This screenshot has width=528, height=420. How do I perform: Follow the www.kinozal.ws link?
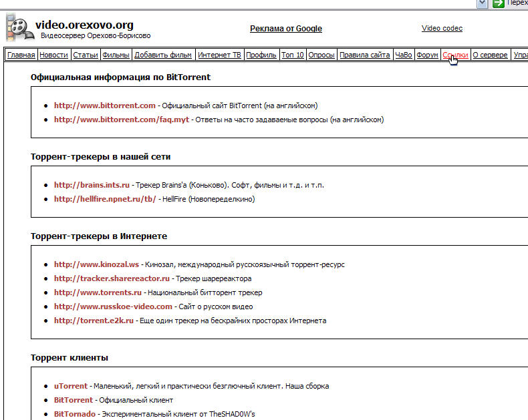(96, 264)
